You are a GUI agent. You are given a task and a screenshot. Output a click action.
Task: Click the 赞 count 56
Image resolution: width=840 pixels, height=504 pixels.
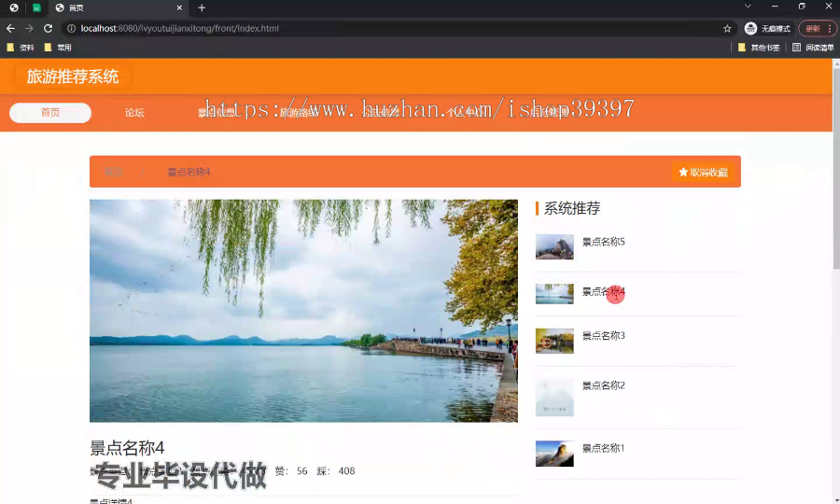point(302,470)
